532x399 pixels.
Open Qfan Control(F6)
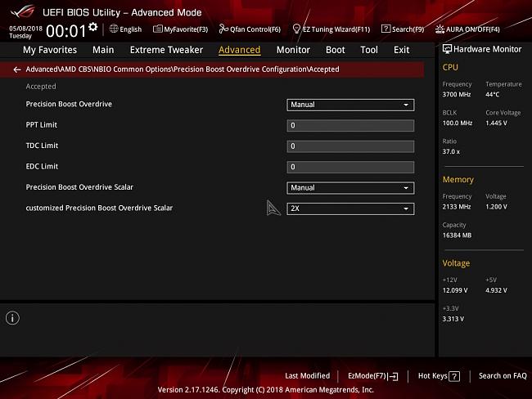(250, 29)
